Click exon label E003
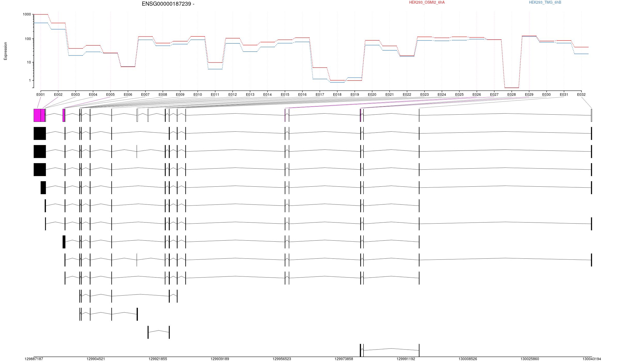 tap(75, 94)
